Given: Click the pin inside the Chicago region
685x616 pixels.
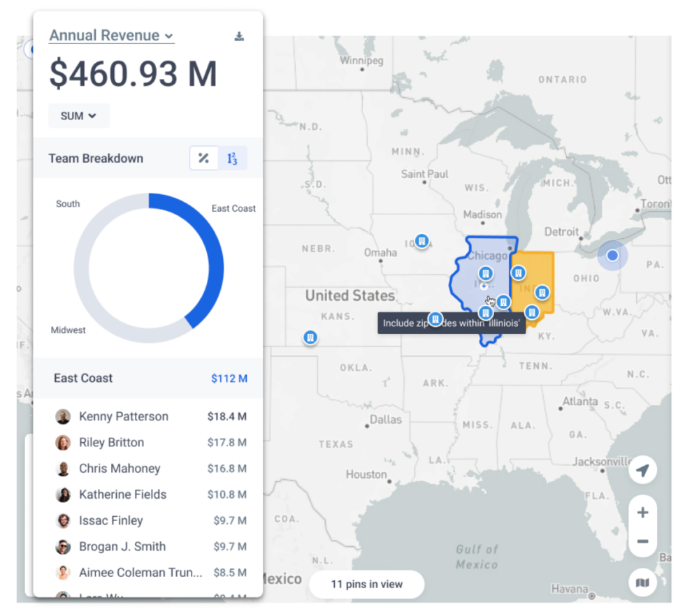Looking at the screenshot, I should pyautogui.click(x=485, y=274).
